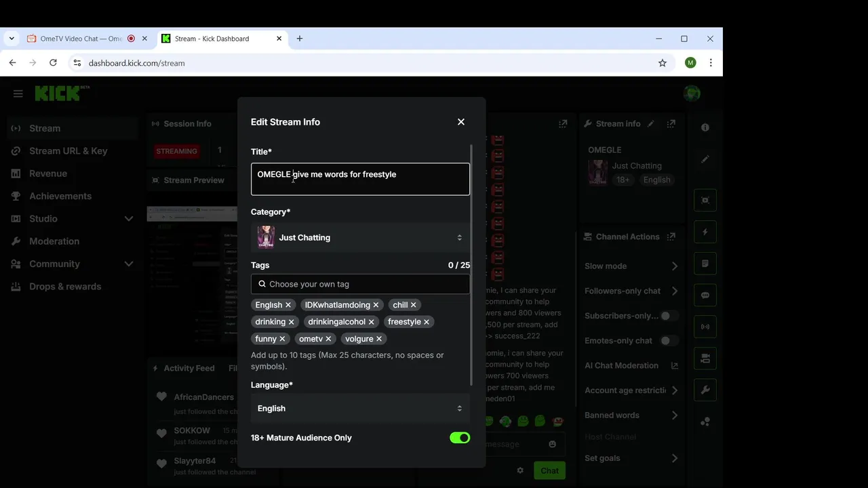The image size is (868, 488).
Task: Click the Choose your own tag field
Action: pos(360,284)
